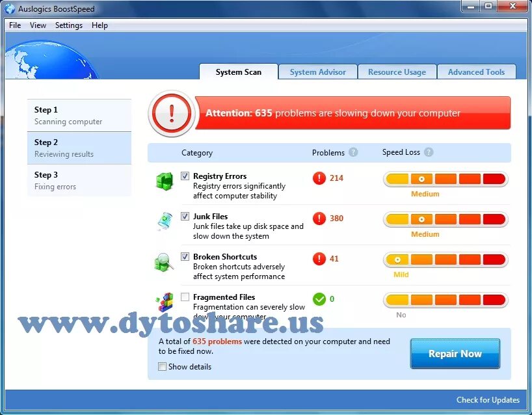Open the Speed Loss column help icon

pos(428,152)
